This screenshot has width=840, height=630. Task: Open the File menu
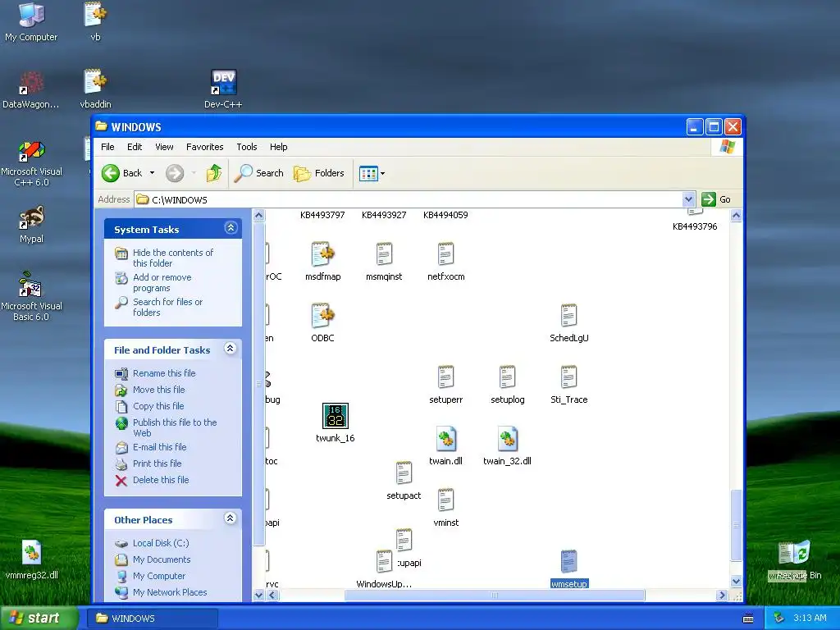pos(107,147)
